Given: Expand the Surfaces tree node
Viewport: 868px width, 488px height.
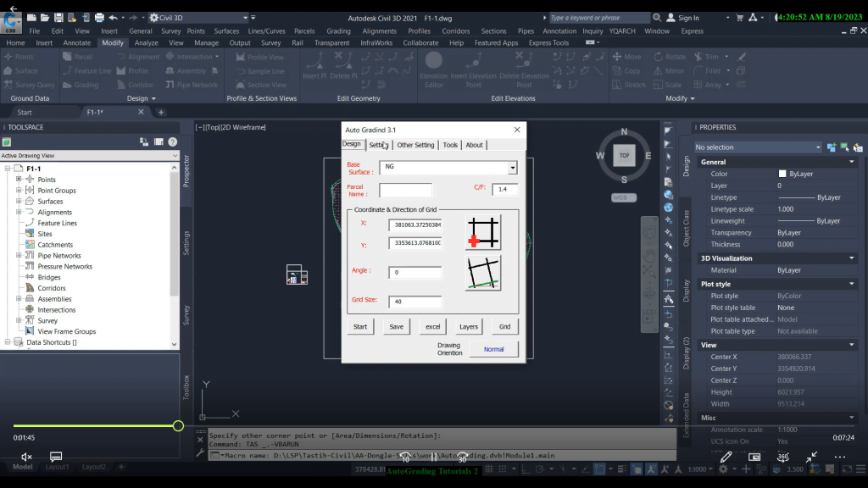Looking at the screenshot, I should (x=19, y=201).
